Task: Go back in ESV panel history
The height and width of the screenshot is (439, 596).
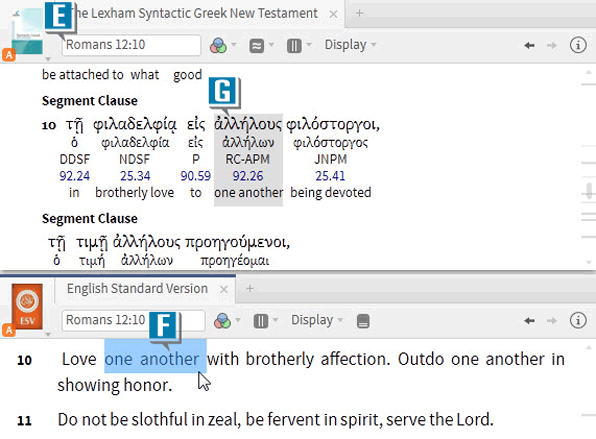Action: point(529,321)
